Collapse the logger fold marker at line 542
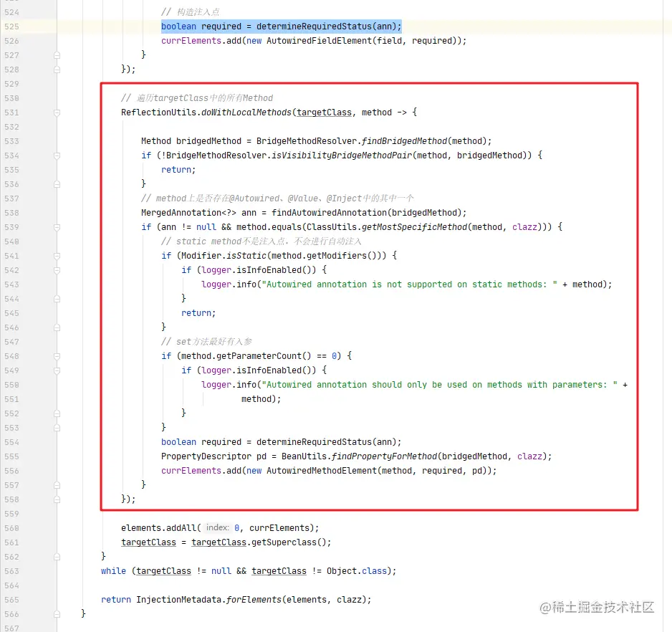Screen dimensions: 672x632 [x=57, y=270]
